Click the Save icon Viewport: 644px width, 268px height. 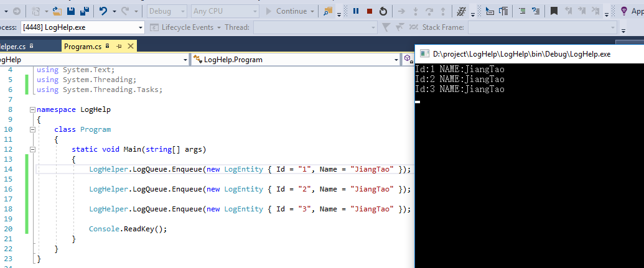point(71,11)
